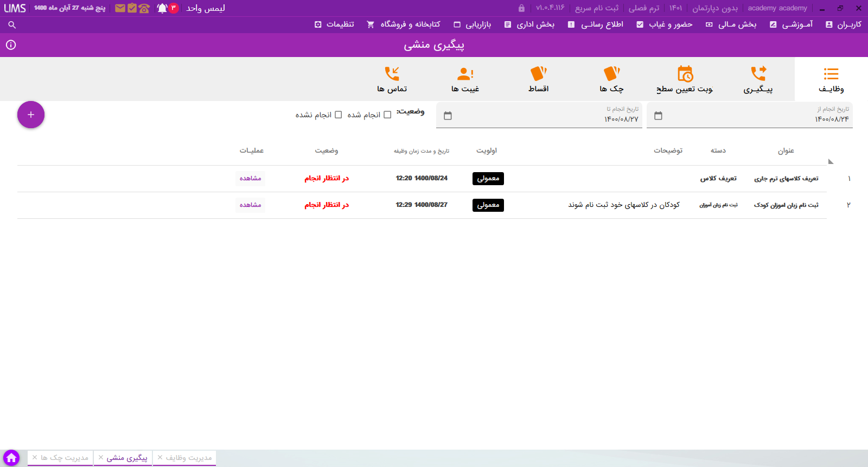Open the تماس ها calls icon

pyautogui.click(x=392, y=73)
